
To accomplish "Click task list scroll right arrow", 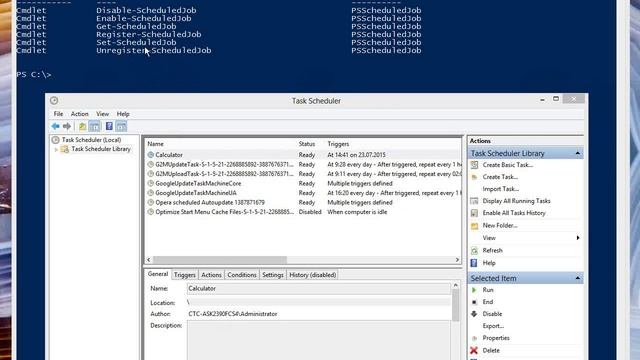I will click(457, 260).
